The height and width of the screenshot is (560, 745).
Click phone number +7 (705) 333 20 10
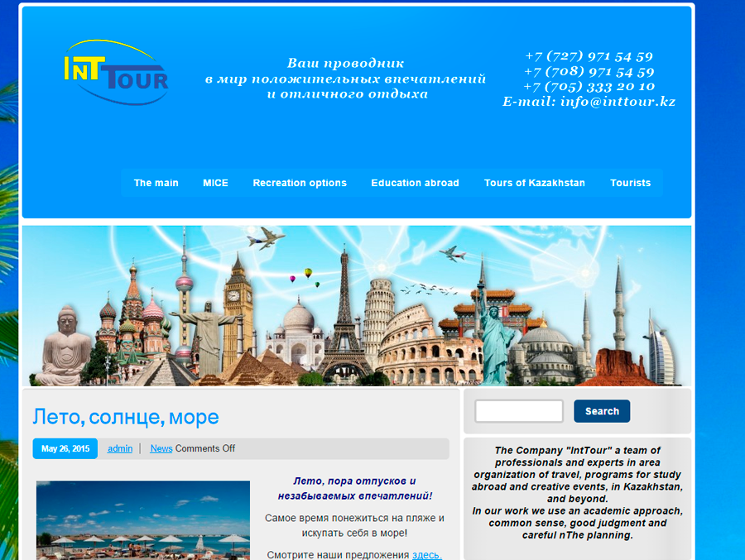coord(589,87)
